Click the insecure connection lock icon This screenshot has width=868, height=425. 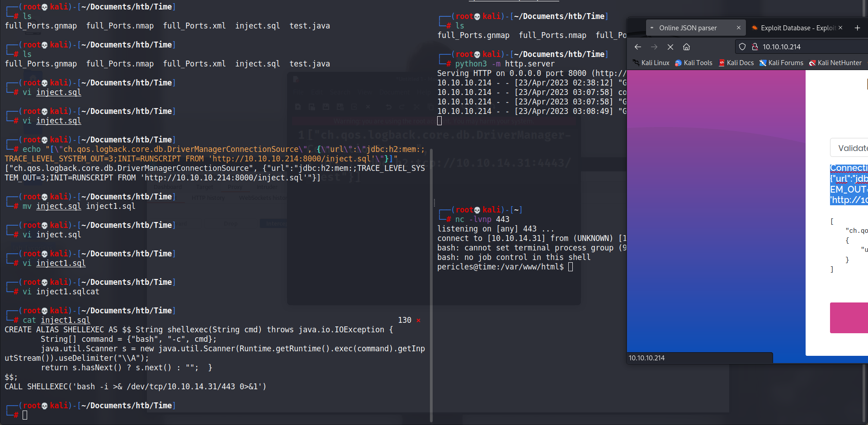(x=755, y=47)
